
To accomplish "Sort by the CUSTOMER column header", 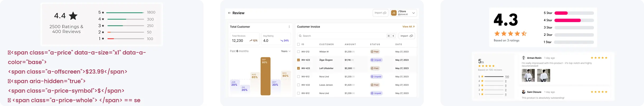I will click(326, 44).
